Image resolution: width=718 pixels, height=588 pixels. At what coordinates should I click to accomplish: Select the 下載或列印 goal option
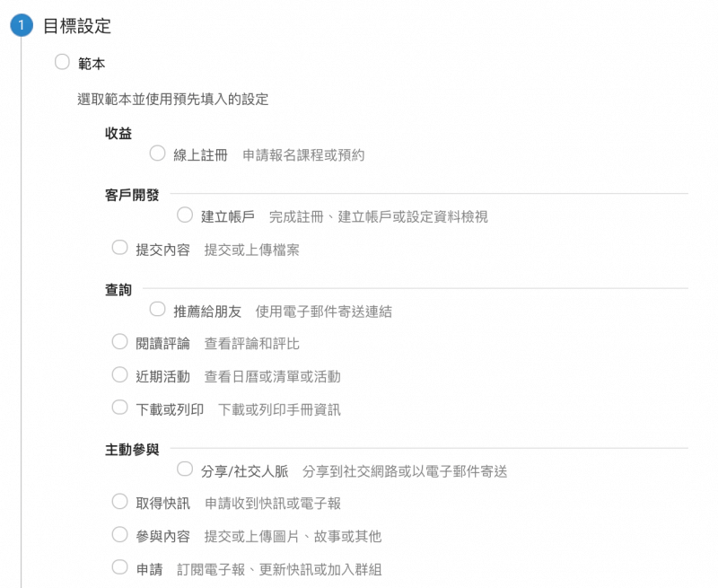pos(119,407)
